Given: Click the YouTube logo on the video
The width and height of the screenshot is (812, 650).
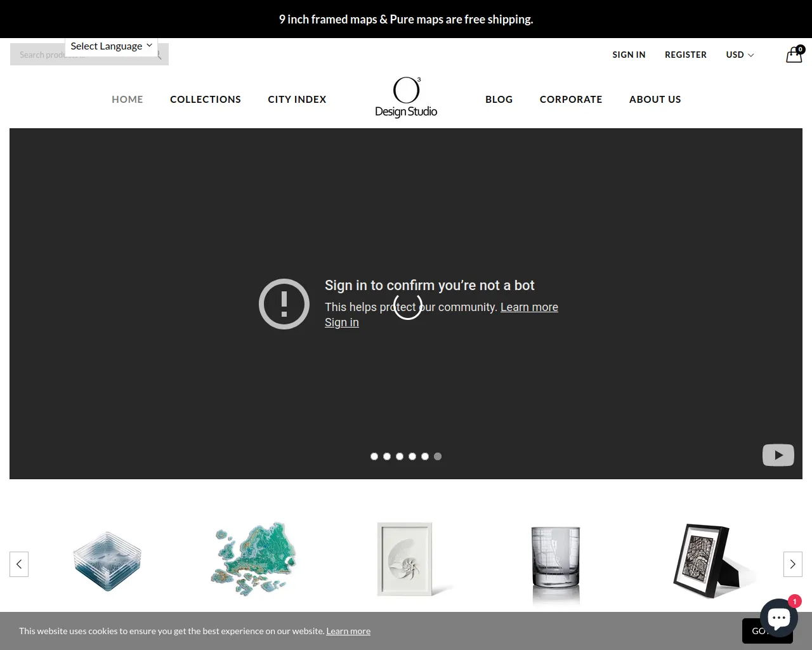Looking at the screenshot, I should coord(778,455).
